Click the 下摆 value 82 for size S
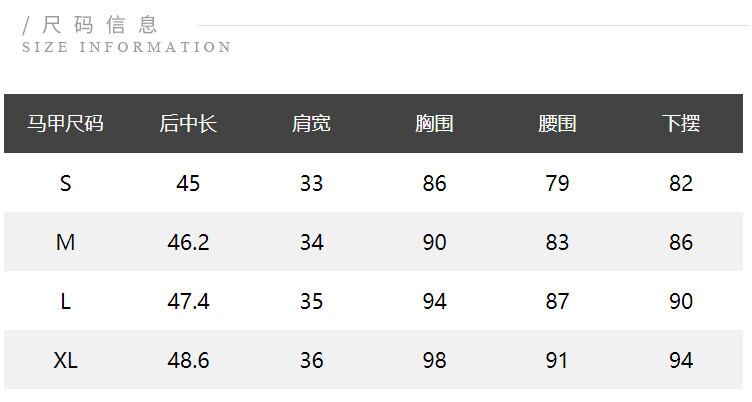 tap(681, 183)
